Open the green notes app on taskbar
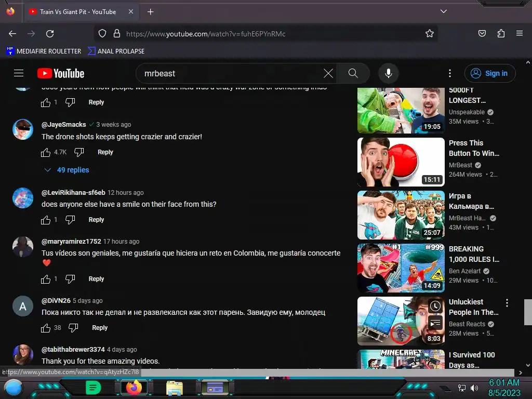The image size is (532, 399). 94,388
